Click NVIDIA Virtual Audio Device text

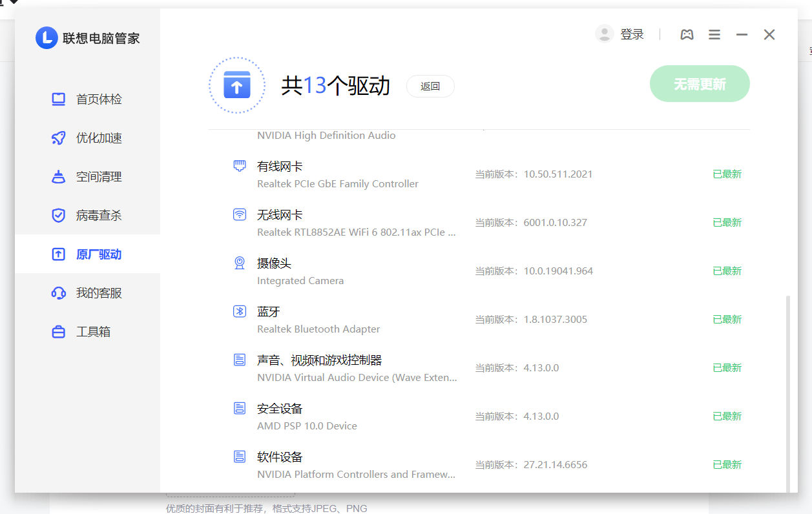tap(357, 378)
